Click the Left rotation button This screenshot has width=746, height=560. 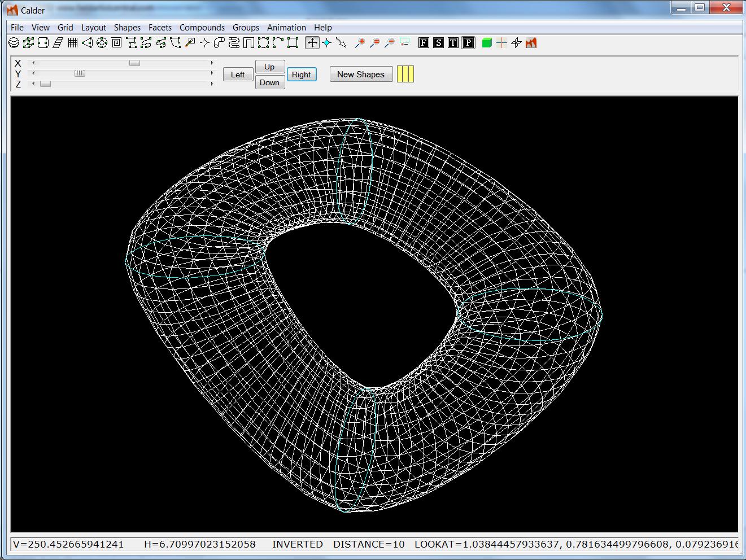pos(238,75)
